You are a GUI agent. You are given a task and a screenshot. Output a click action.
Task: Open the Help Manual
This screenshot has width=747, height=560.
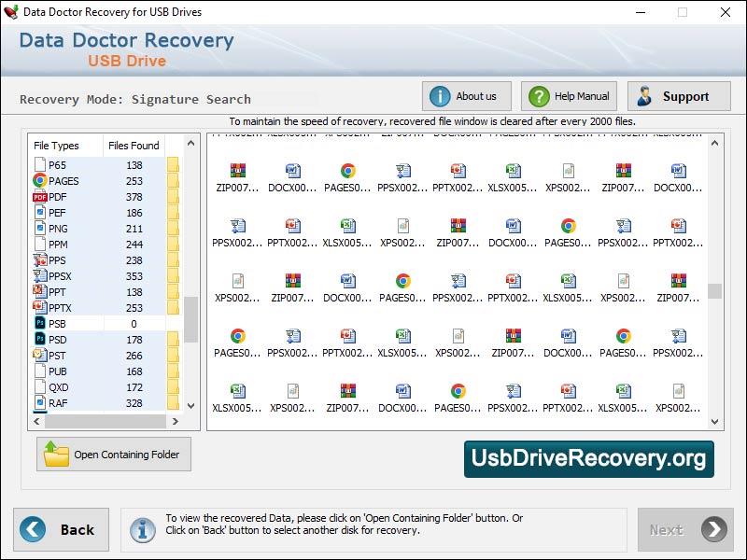(x=568, y=95)
